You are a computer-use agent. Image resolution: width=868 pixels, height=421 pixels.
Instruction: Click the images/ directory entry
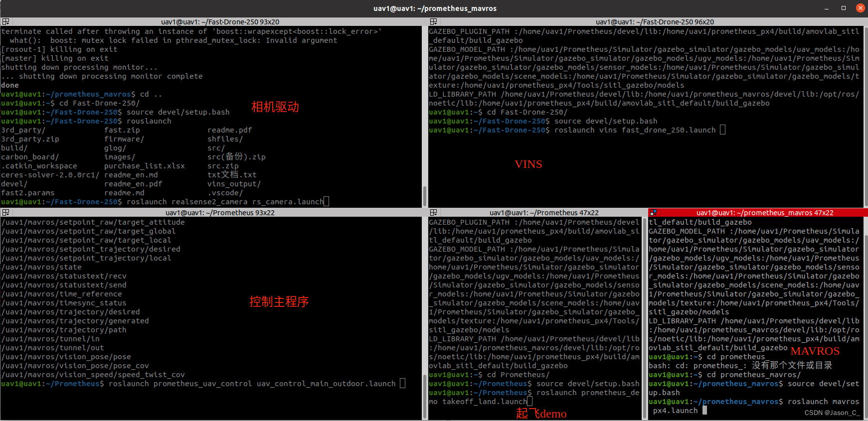(x=120, y=157)
